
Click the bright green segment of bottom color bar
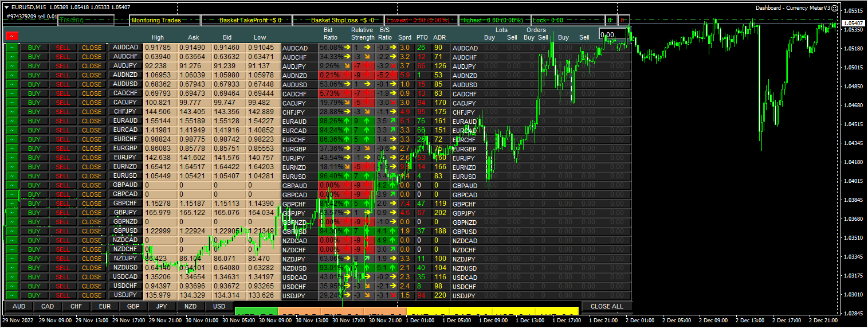(256, 311)
